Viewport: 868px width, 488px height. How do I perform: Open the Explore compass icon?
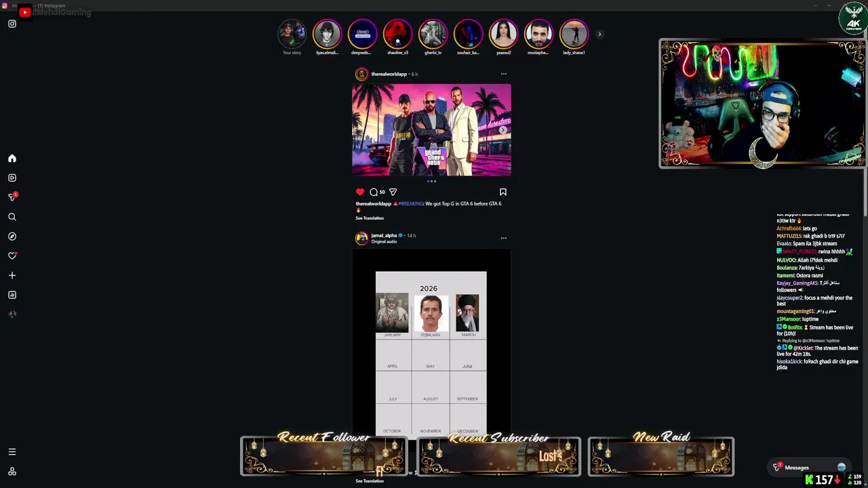(x=12, y=237)
